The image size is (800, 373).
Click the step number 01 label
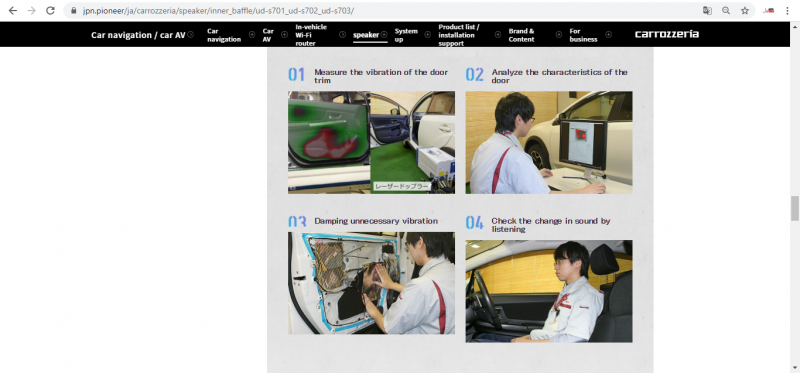(296, 75)
